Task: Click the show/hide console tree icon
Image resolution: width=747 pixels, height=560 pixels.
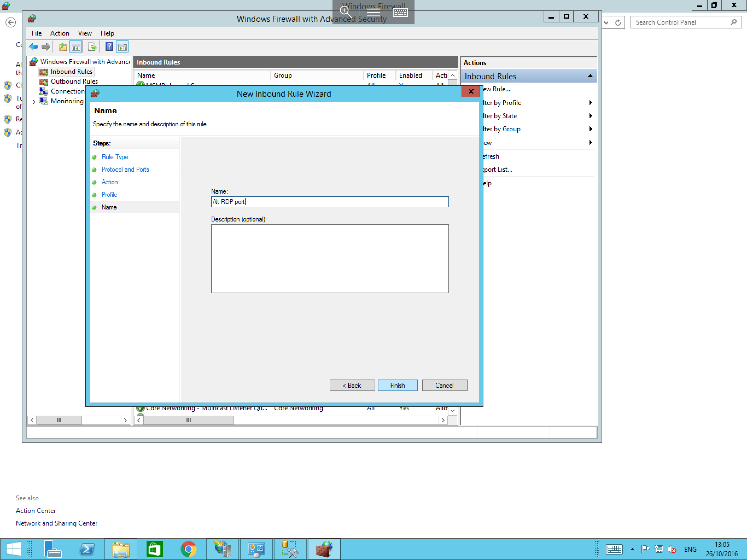Action: click(76, 46)
